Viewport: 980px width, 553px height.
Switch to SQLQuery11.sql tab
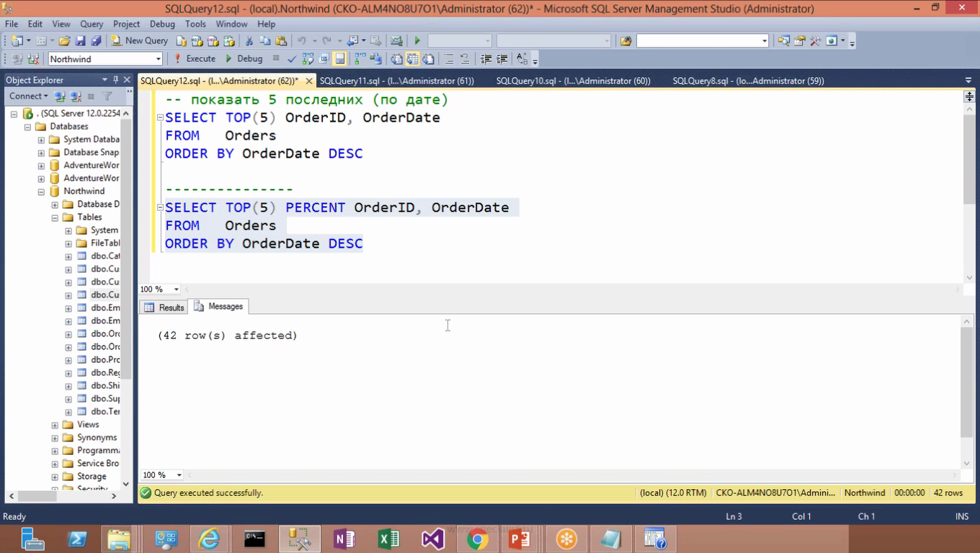pyautogui.click(x=396, y=81)
